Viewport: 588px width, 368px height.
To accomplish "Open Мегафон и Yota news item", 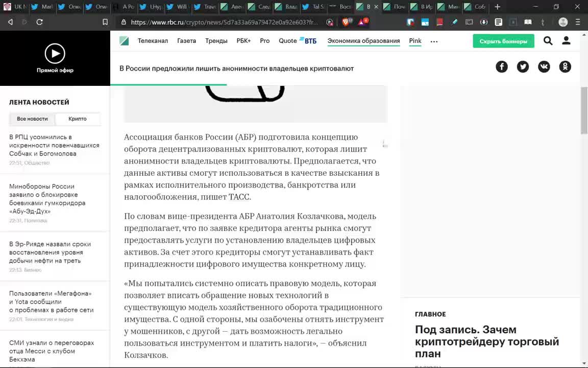I will [52, 302].
